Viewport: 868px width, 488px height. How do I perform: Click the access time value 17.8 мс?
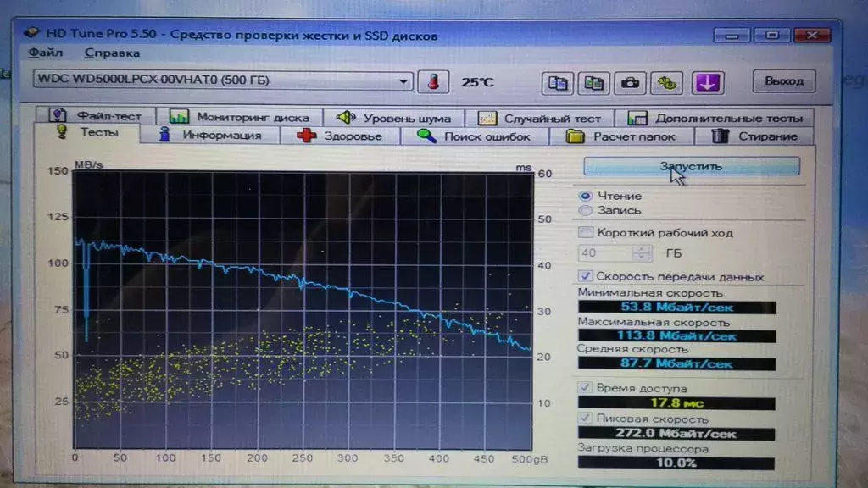pyautogui.click(x=676, y=403)
